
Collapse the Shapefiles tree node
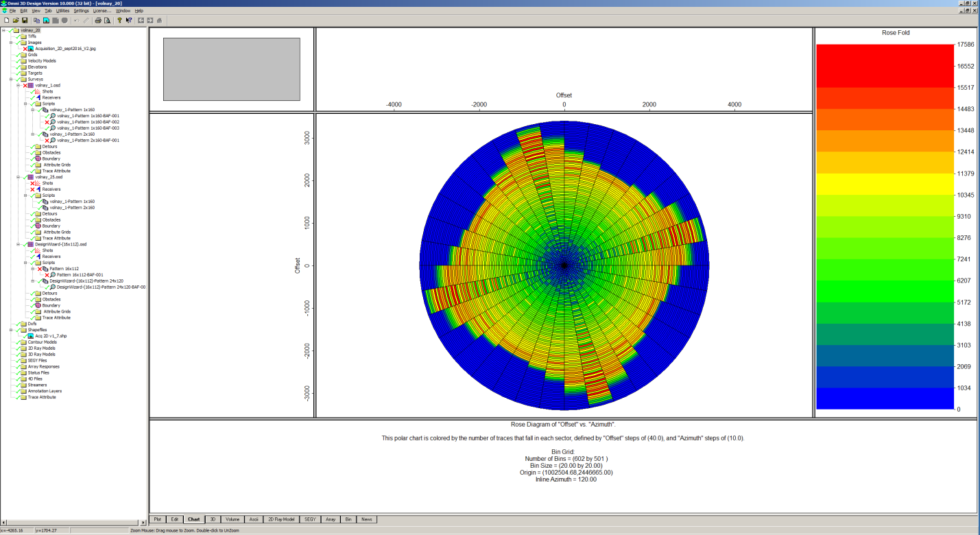[x=11, y=330]
